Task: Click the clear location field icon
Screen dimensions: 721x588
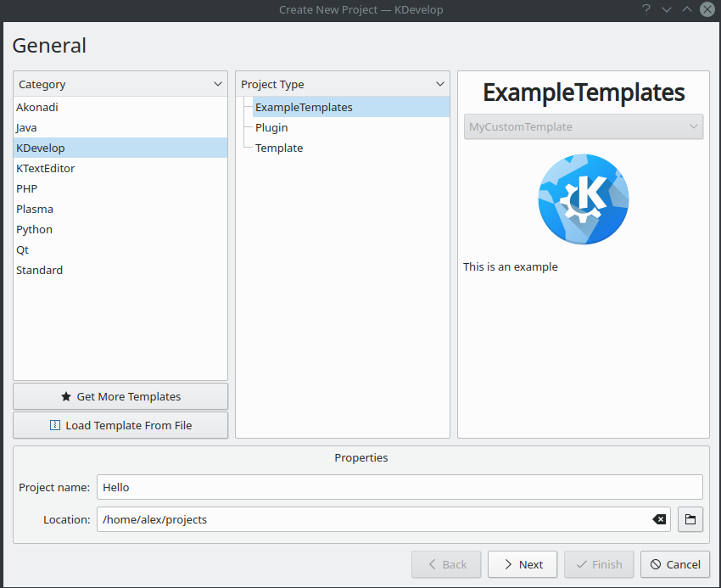Action: coord(659,519)
